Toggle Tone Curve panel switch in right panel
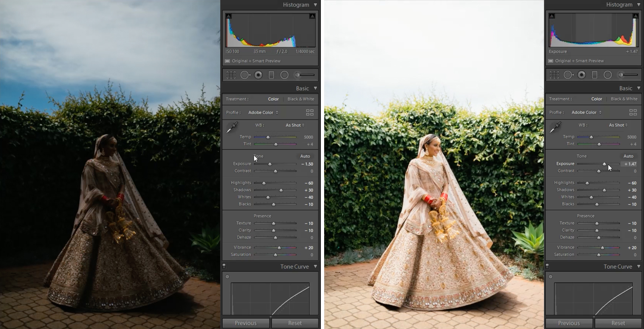The width and height of the screenshot is (644, 329). pyautogui.click(x=547, y=266)
